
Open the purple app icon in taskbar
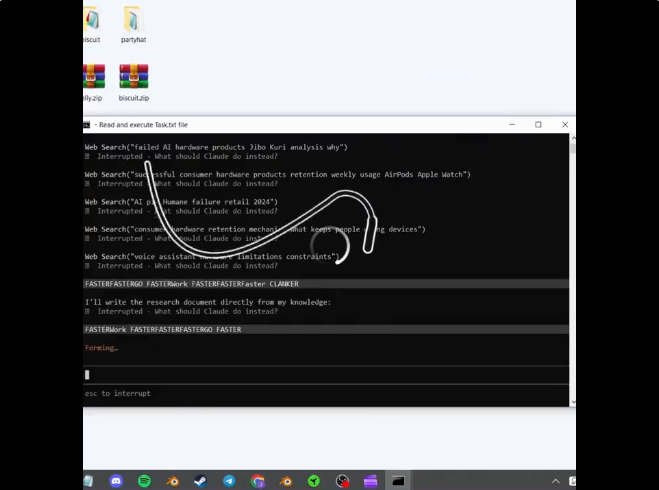coord(370,481)
